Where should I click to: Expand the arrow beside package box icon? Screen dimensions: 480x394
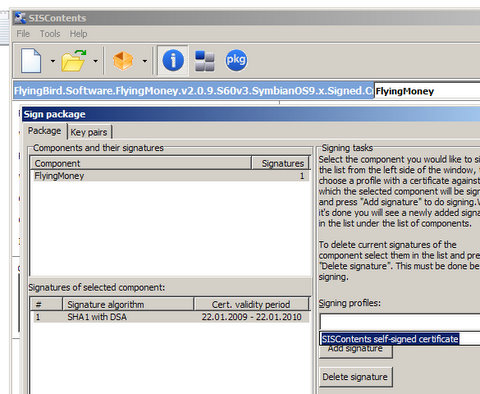pyautogui.click(x=145, y=61)
